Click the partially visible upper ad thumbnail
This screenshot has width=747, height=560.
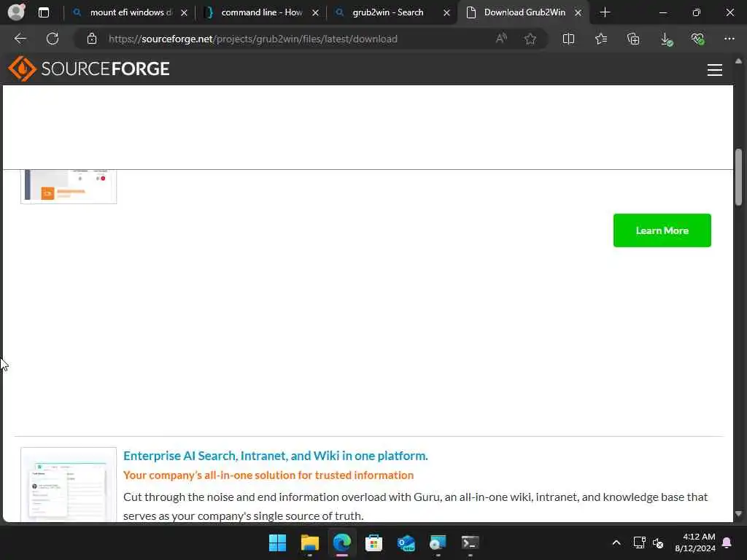pos(69,186)
